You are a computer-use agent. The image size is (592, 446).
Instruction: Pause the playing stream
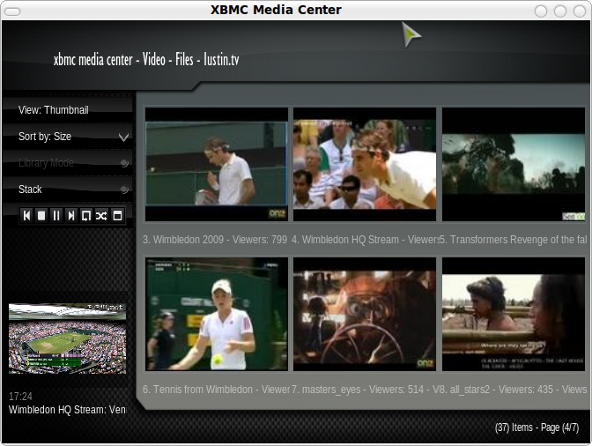pyautogui.click(x=56, y=216)
